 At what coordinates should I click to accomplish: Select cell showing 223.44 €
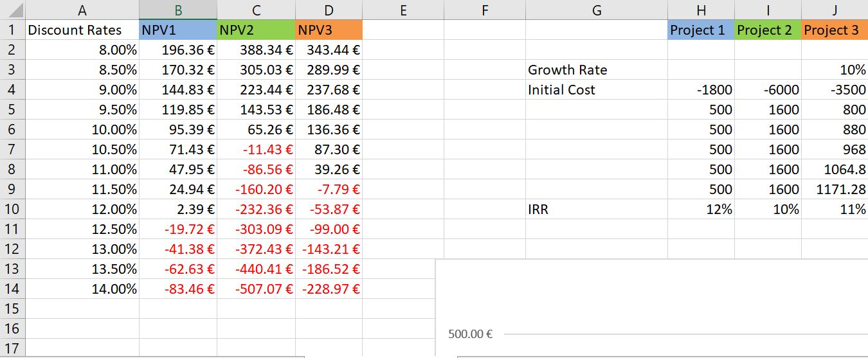(256, 89)
